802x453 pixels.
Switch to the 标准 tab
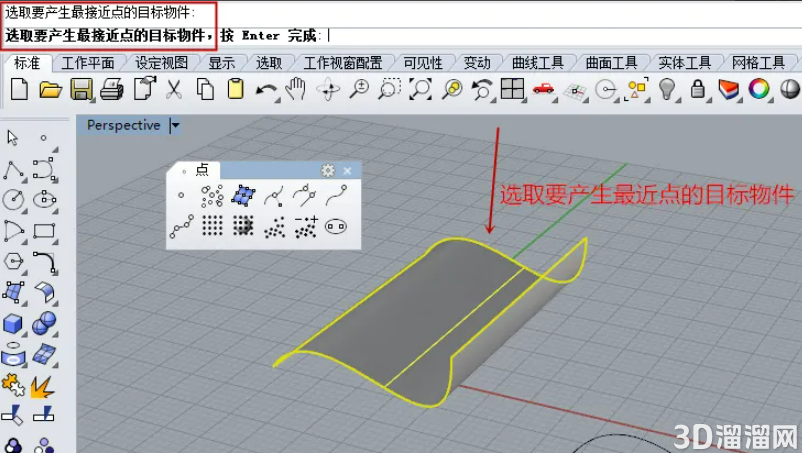pyautogui.click(x=27, y=63)
